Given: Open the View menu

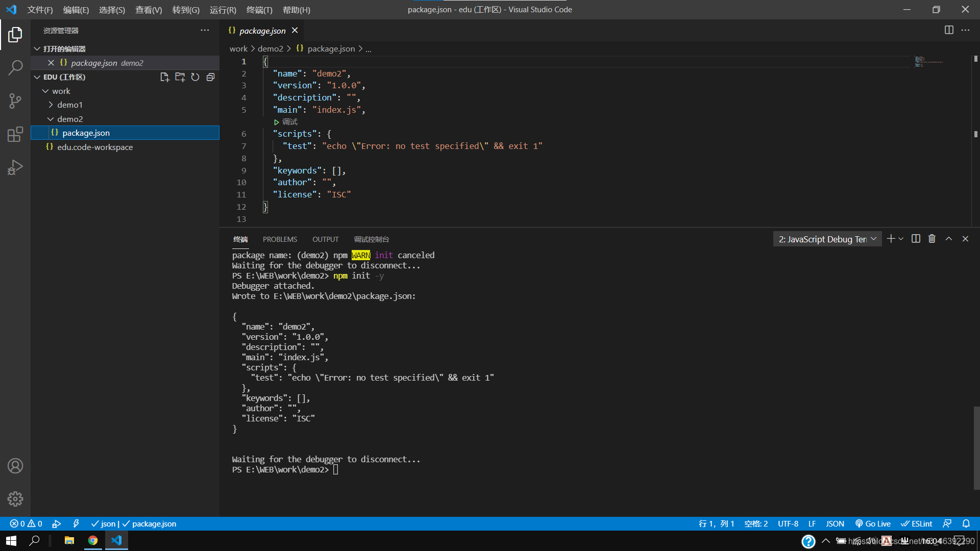Looking at the screenshot, I should click(x=149, y=10).
